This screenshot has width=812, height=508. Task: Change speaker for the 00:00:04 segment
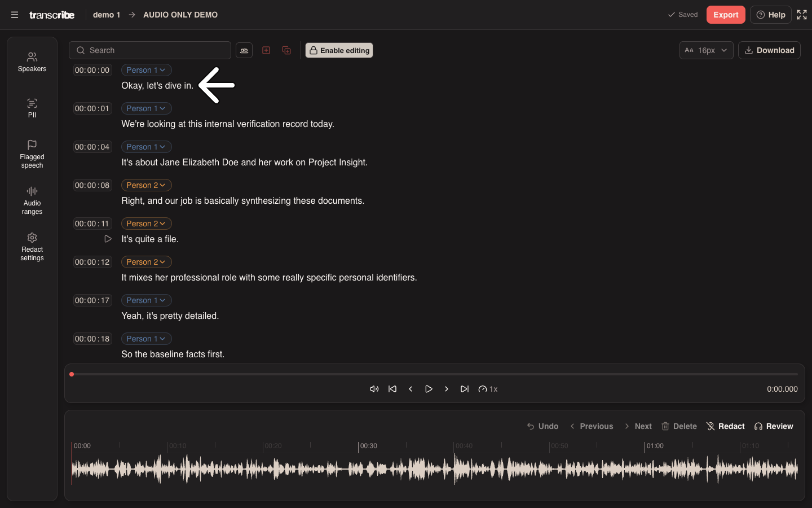(x=146, y=147)
